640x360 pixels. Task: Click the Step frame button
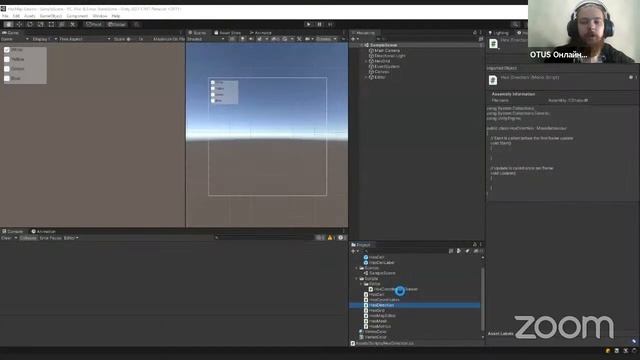pos(330,24)
